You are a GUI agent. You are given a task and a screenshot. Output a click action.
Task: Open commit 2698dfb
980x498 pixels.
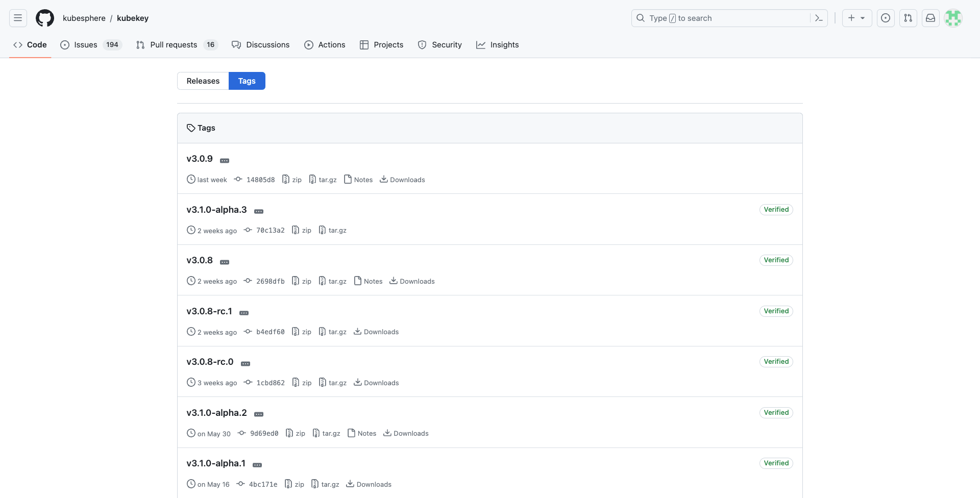[264, 281]
